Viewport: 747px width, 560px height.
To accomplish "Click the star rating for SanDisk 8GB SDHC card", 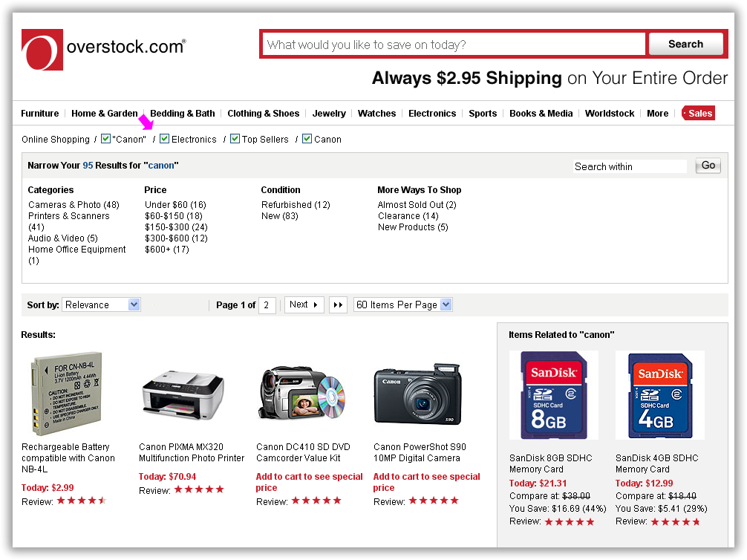I will click(x=569, y=521).
